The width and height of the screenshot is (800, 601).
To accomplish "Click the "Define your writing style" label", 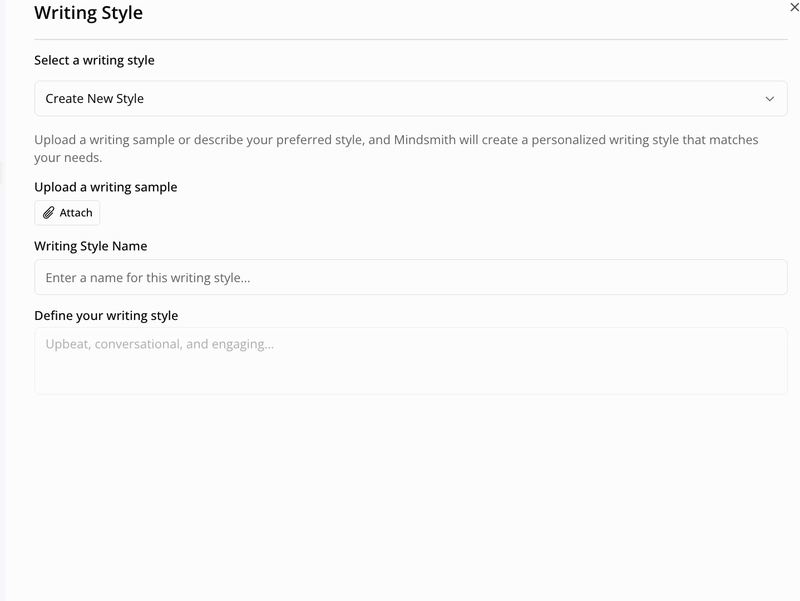I will pyautogui.click(x=106, y=316).
